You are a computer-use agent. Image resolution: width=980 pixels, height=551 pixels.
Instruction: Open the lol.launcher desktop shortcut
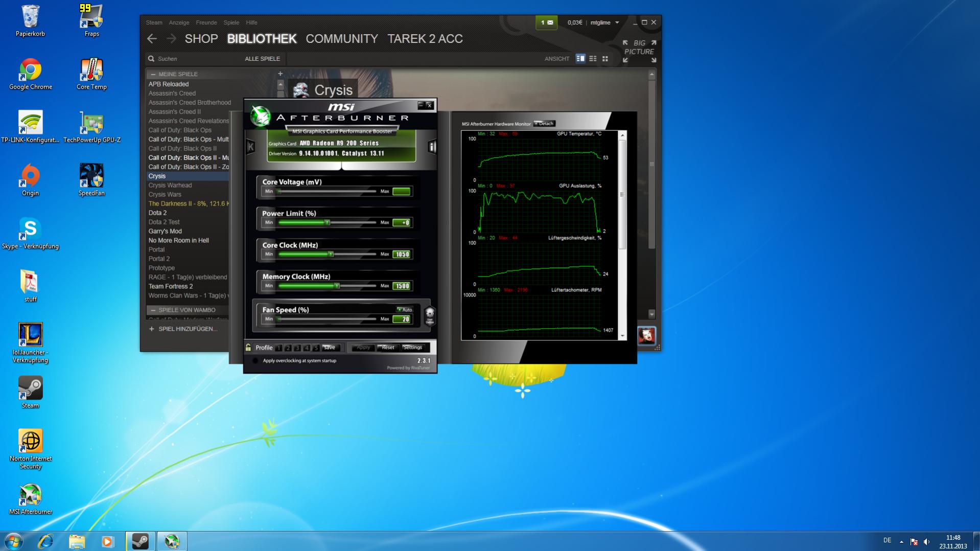coord(30,342)
